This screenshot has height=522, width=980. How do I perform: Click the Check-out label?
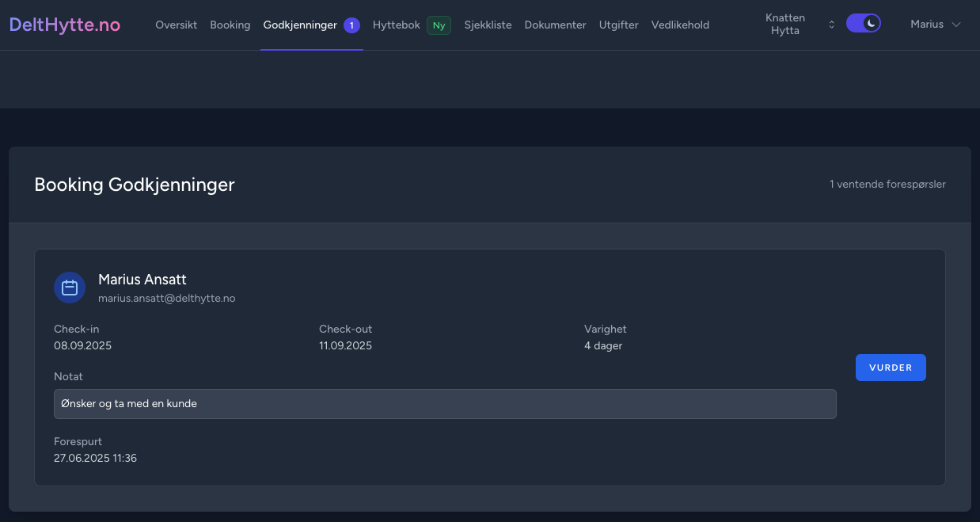pyautogui.click(x=345, y=329)
